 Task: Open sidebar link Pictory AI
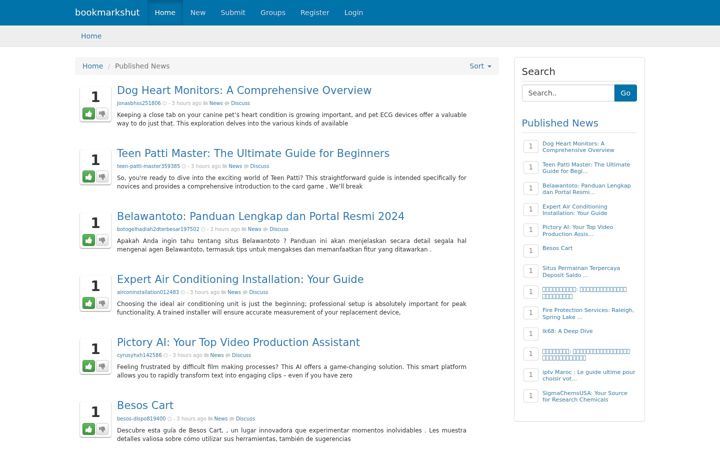(577, 231)
